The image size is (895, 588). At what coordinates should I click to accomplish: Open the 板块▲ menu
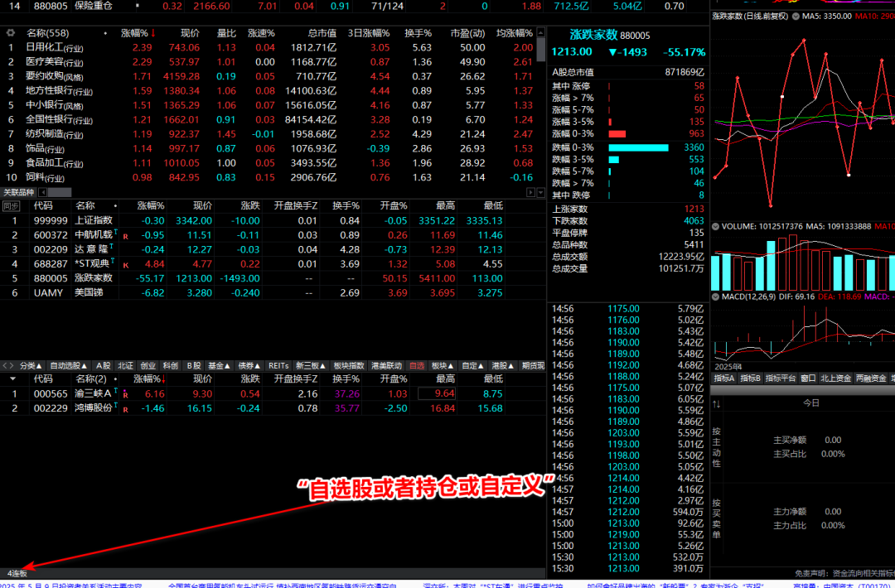coord(443,365)
